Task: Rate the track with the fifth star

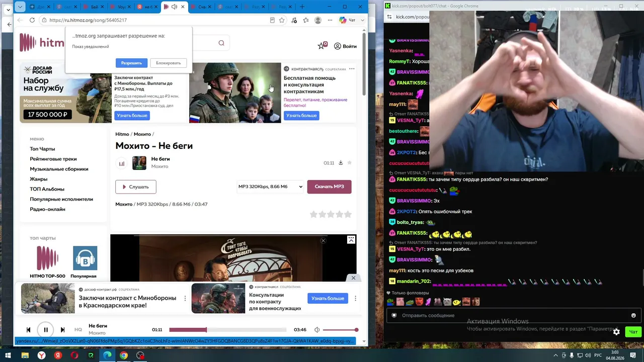Action: click(x=348, y=214)
